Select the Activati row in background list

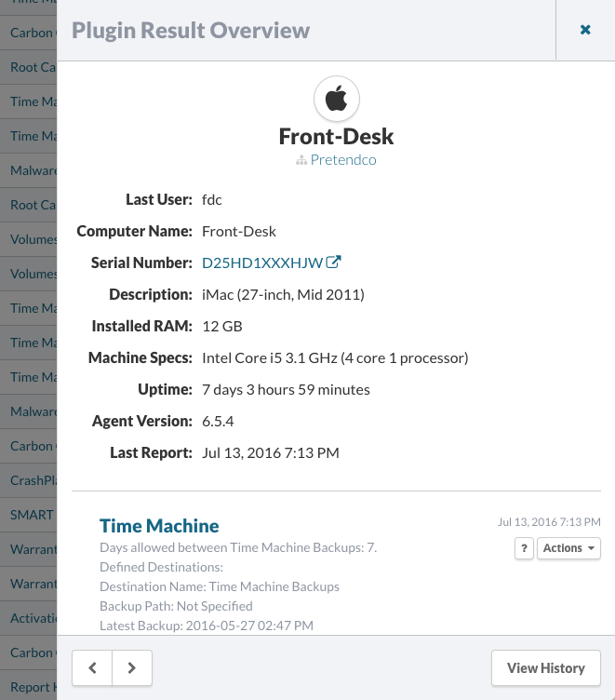(x=29, y=618)
